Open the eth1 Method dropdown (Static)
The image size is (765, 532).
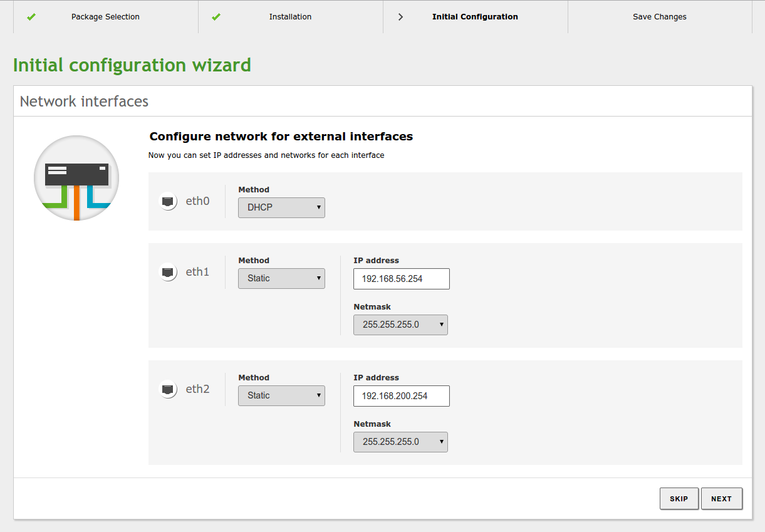(281, 278)
